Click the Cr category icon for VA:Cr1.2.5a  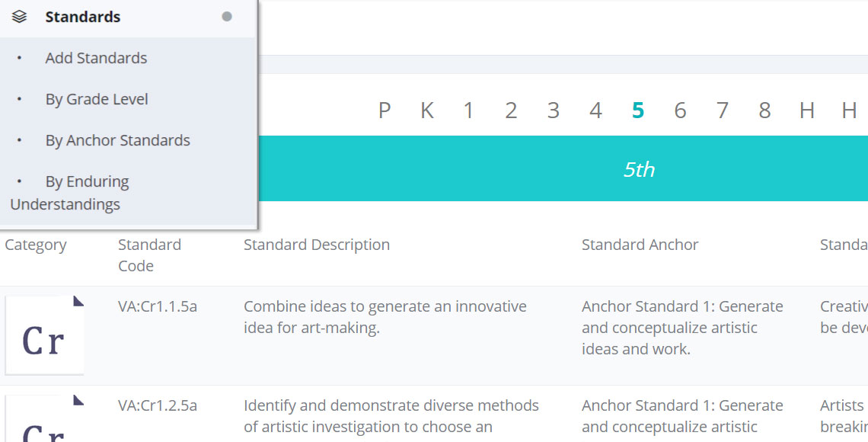pyautogui.click(x=43, y=421)
